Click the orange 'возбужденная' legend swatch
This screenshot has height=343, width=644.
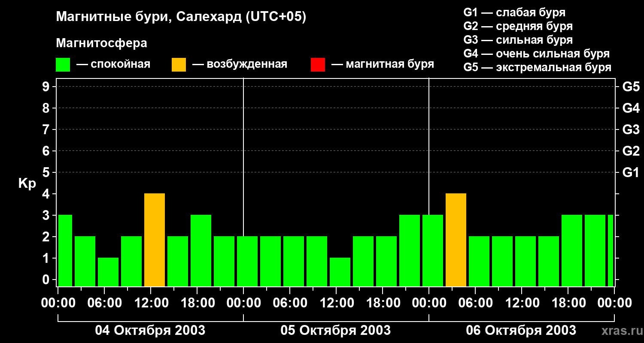pyautogui.click(x=179, y=65)
